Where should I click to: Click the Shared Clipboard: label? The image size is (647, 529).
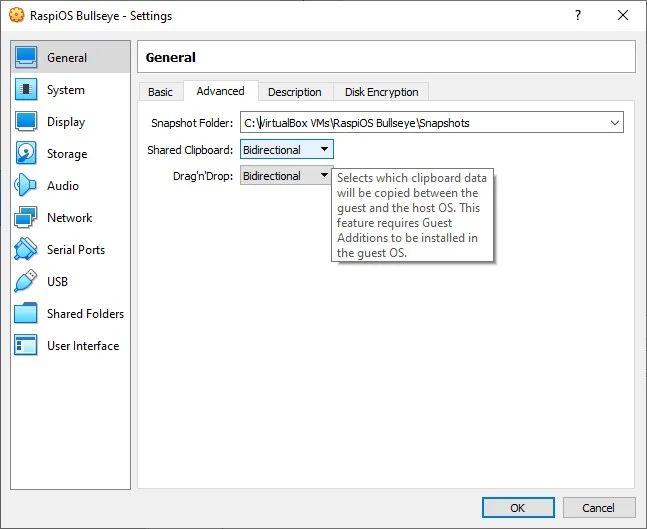point(190,150)
